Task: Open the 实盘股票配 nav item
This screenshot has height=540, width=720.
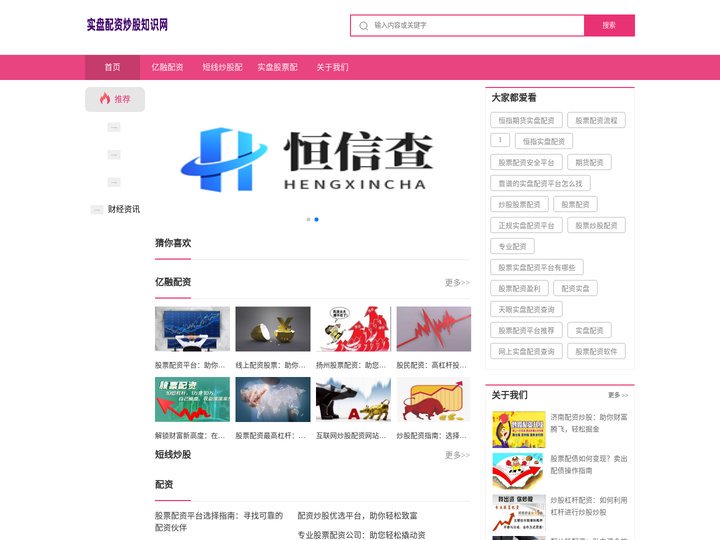Action: (x=277, y=67)
